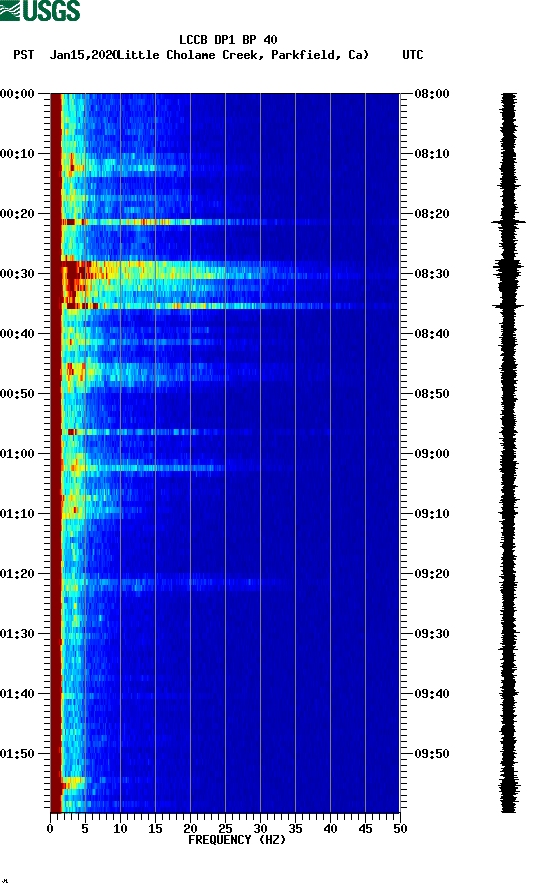Click the 09:00 UTC time label
The width and height of the screenshot is (552, 892).
click(432, 454)
